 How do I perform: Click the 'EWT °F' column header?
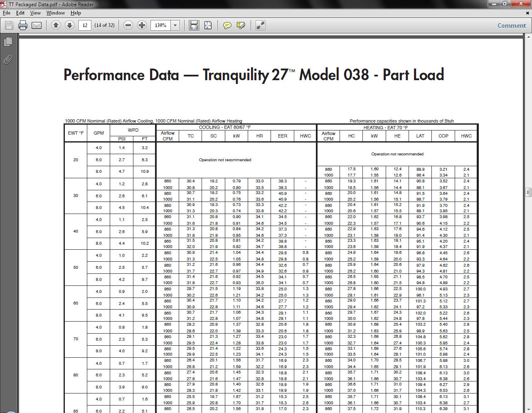coord(76,133)
